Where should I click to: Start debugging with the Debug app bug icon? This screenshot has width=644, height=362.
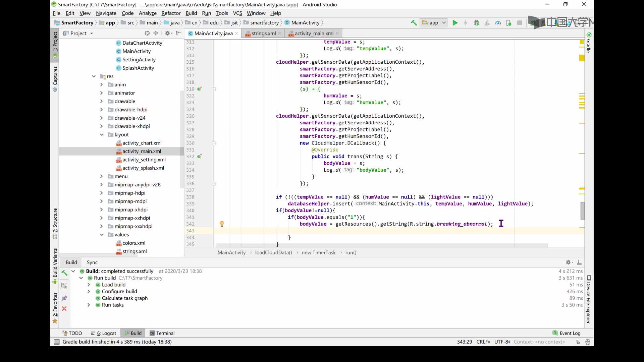click(x=476, y=23)
